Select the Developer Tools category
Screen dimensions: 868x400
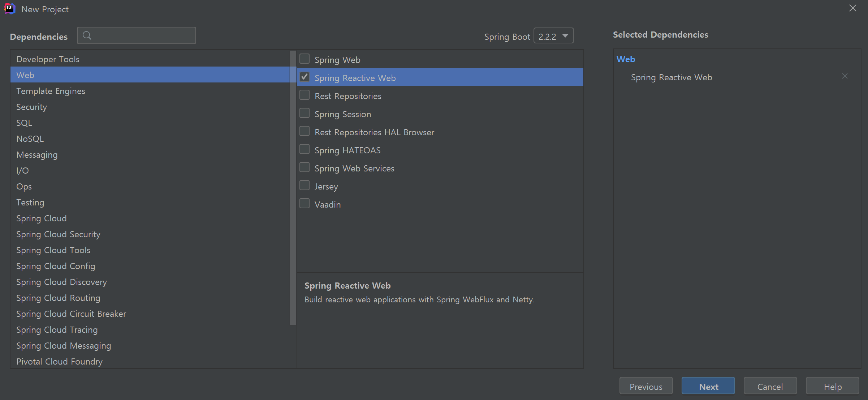(48, 59)
